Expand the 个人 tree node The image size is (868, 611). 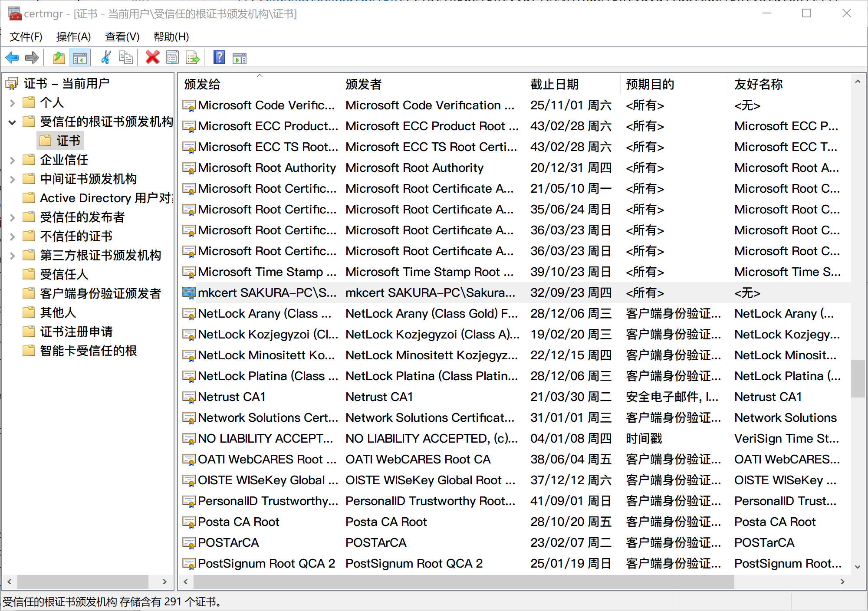click(x=15, y=102)
